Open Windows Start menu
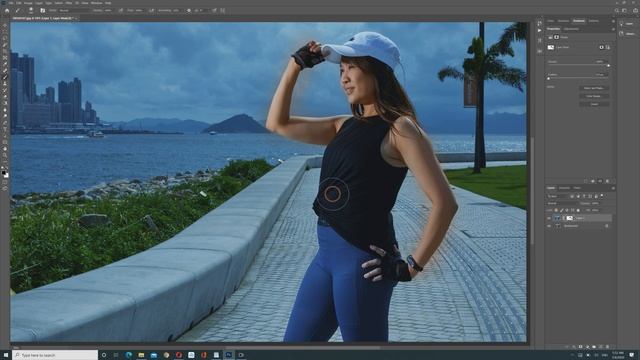This screenshot has width=640, height=360. tap(6, 355)
